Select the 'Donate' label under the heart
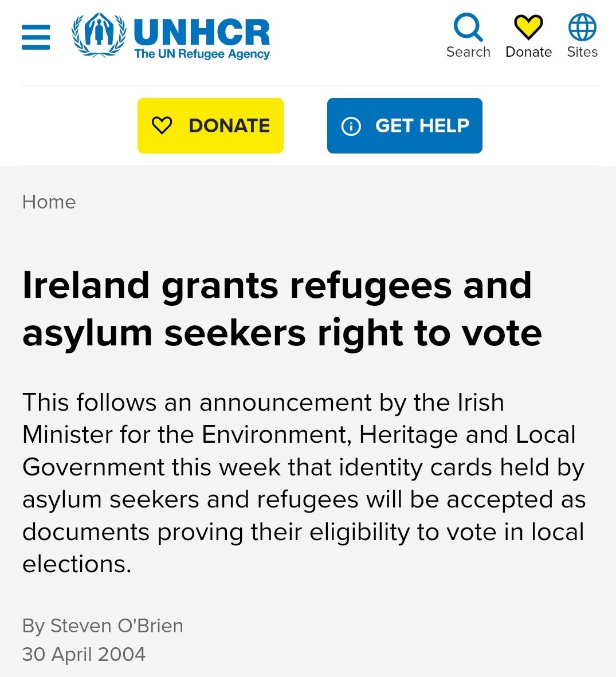This screenshot has width=616, height=677. pyautogui.click(x=528, y=52)
